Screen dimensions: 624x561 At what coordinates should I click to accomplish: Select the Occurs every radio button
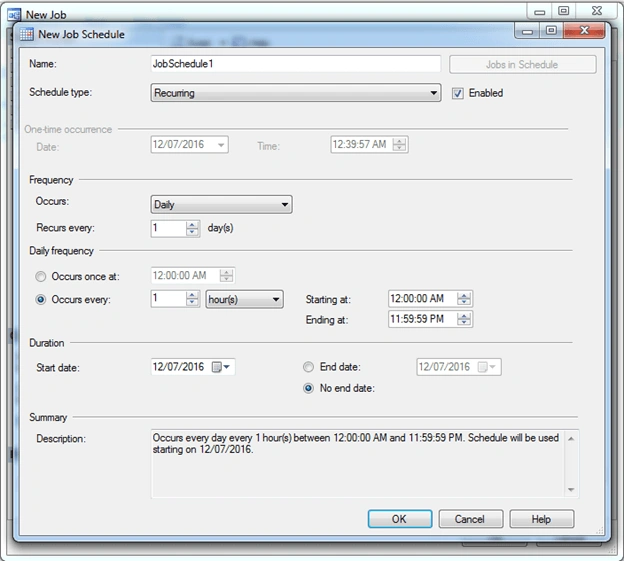(x=41, y=300)
